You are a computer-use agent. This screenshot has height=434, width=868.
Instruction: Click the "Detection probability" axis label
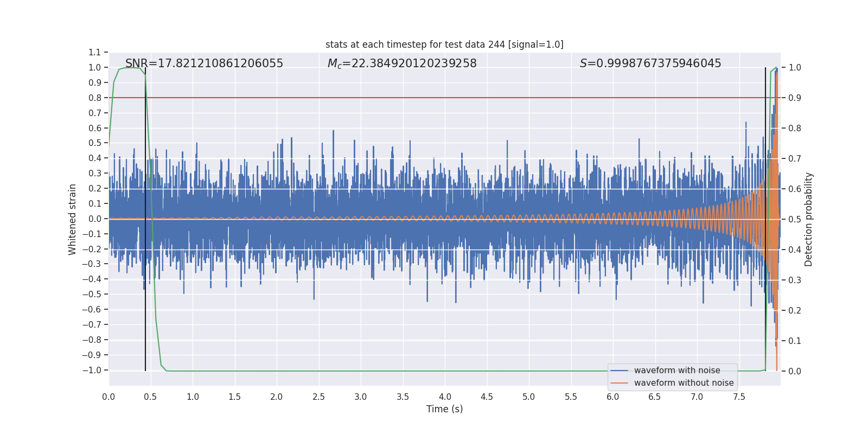click(x=808, y=219)
